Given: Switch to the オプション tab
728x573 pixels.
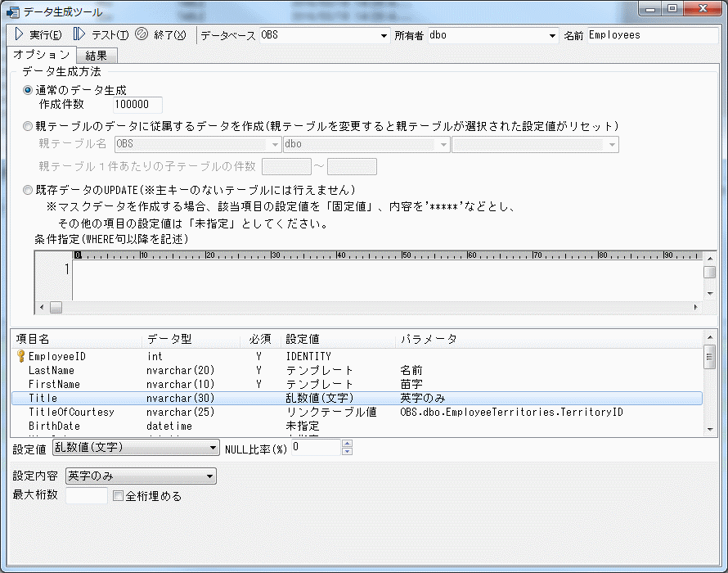Looking at the screenshot, I should tap(42, 54).
